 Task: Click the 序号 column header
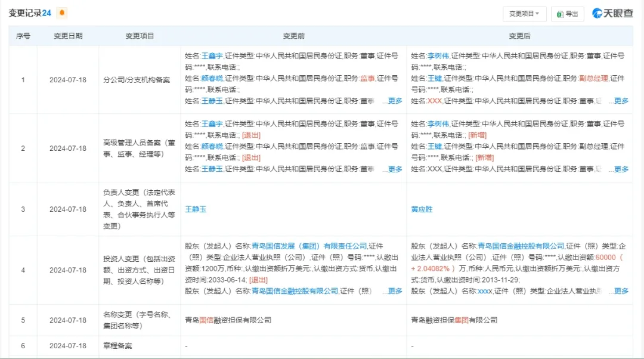pos(23,36)
